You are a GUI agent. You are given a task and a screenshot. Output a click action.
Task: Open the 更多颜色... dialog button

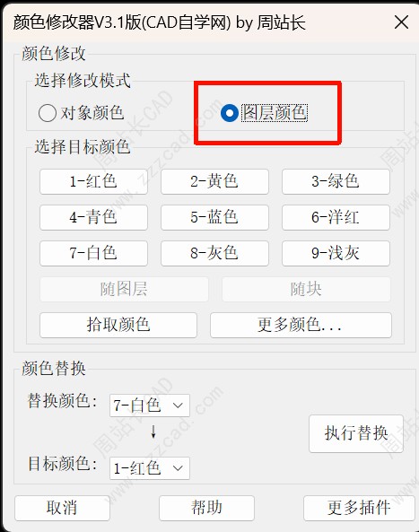301,325
